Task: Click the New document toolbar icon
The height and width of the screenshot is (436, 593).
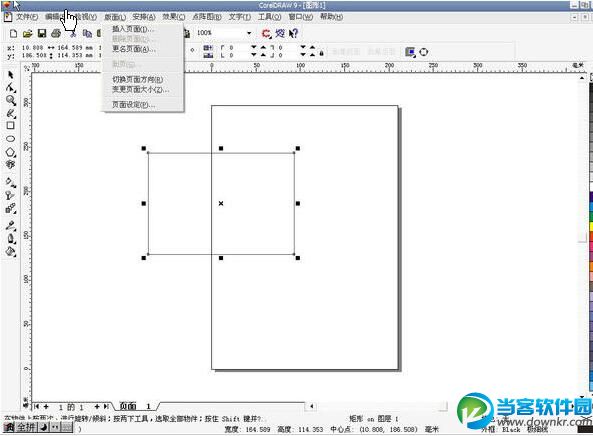Action: pos(13,34)
